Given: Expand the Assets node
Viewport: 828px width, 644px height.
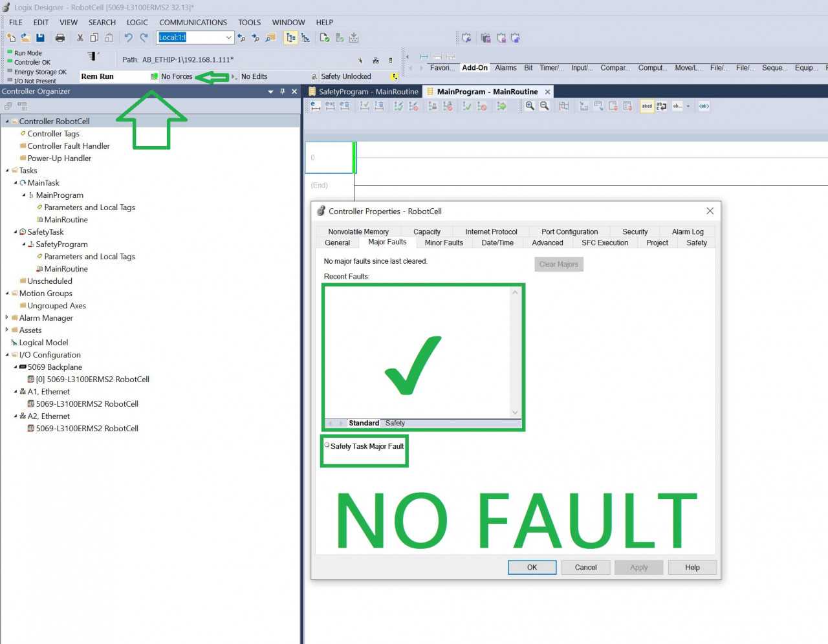Looking at the screenshot, I should (x=7, y=330).
